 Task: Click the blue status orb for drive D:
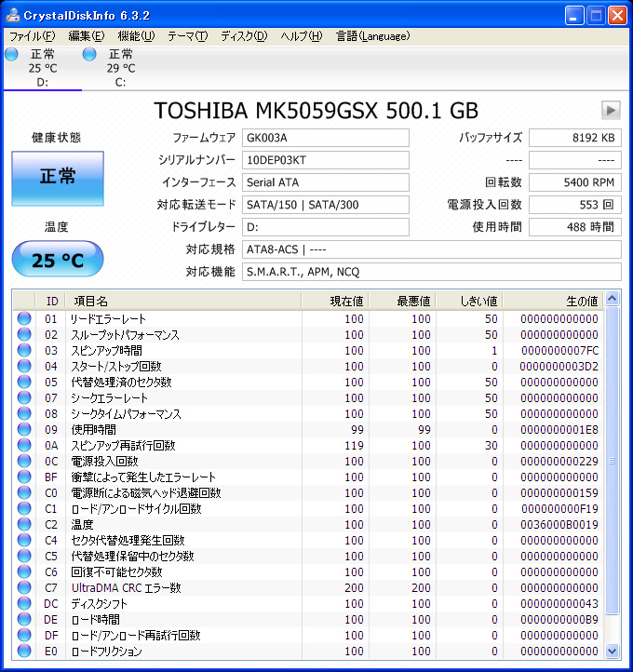point(11,54)
